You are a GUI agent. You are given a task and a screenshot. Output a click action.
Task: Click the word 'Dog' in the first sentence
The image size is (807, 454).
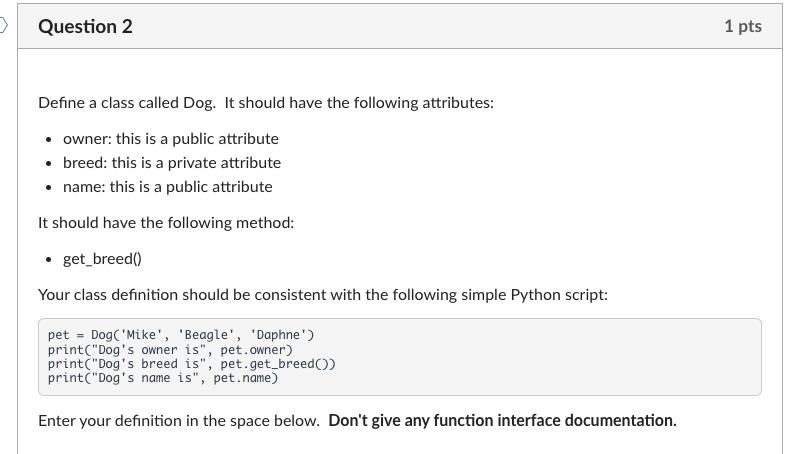(x=199, y=103)
